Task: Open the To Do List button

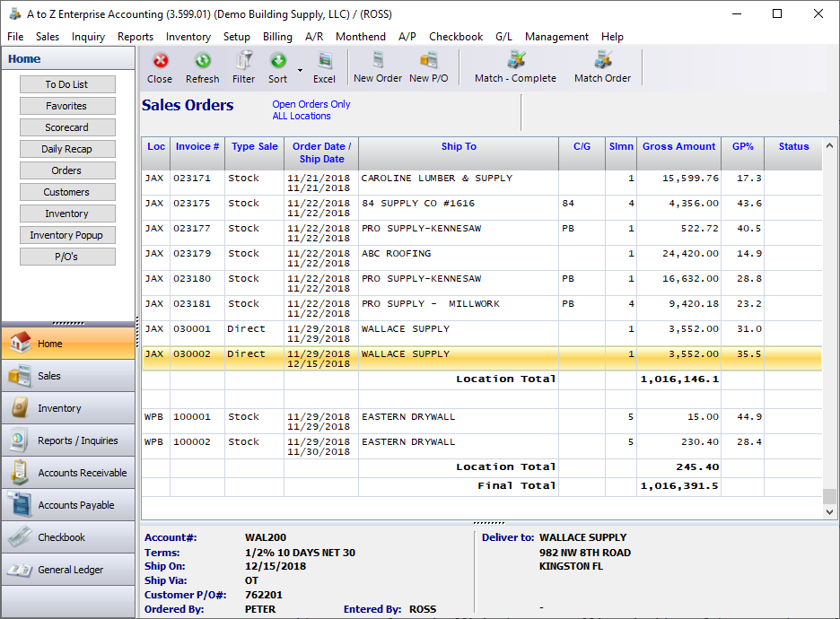Action: (x=67, y=84)
